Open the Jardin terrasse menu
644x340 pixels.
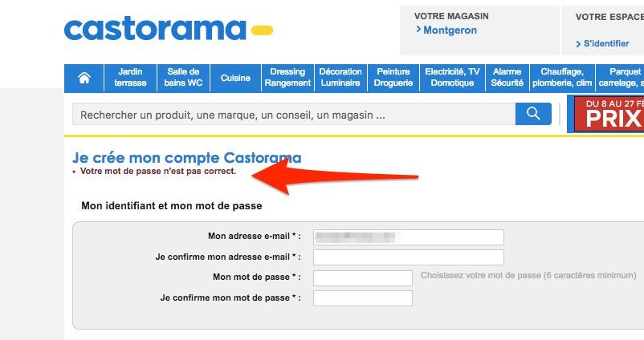[x=130, y=77]
